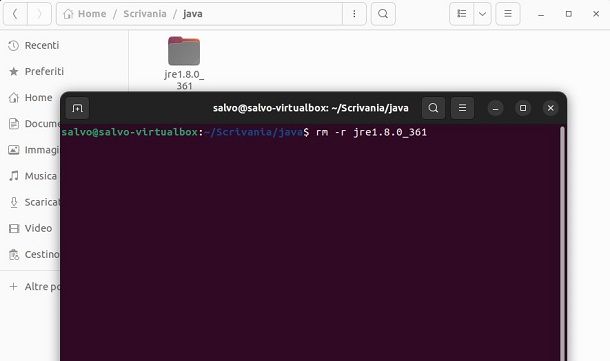Image resolution: width=610 pixels, height=361 pixels.
Task: Click the terminal title text
Action: point(310,108)
